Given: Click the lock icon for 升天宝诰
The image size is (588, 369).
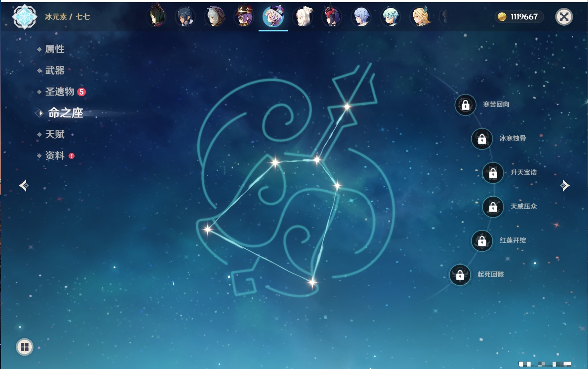Looking at the screenshot, I should [x=493, y=173].
